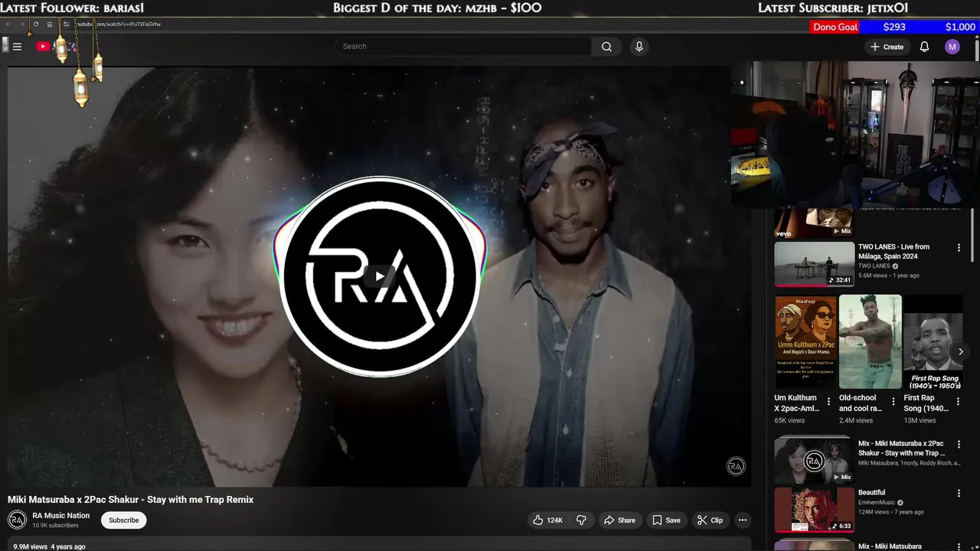Viewport: 980px width, 551px height.
Task: Click the 13M views text under First Rap Song
Action: [920, 420]
